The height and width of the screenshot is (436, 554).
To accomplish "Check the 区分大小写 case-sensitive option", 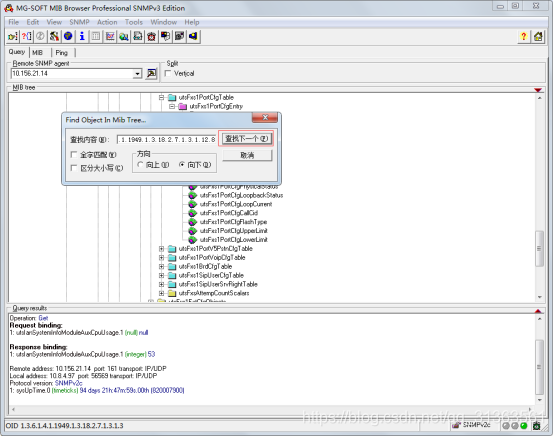I will 74,168.
